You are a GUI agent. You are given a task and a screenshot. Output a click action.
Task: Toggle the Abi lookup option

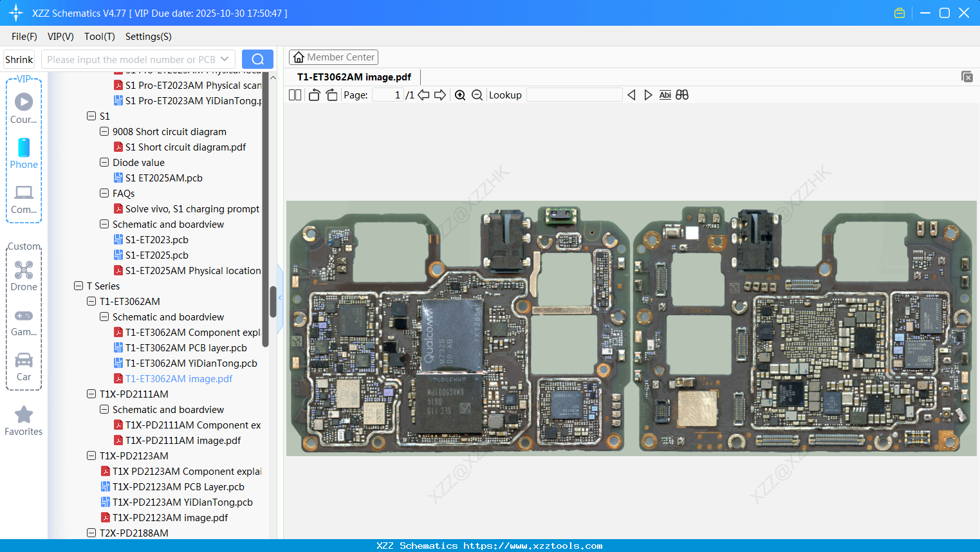(x=665, y=95)
